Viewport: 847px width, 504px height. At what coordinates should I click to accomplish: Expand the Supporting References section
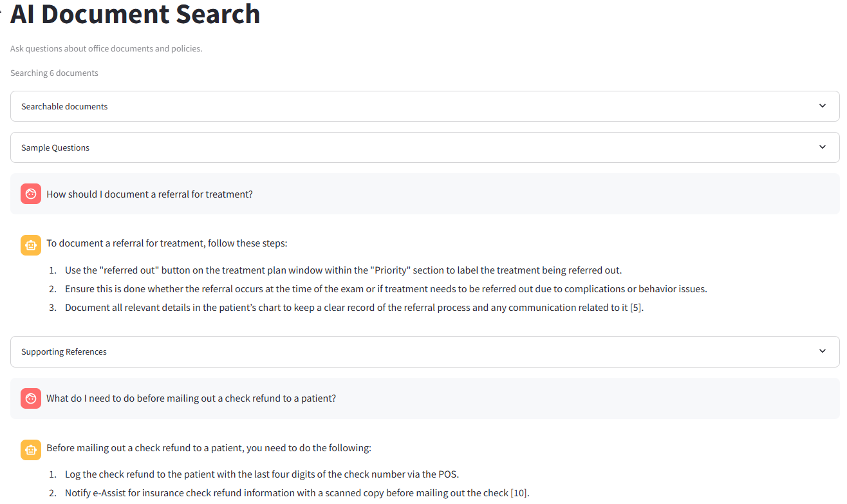423,351
